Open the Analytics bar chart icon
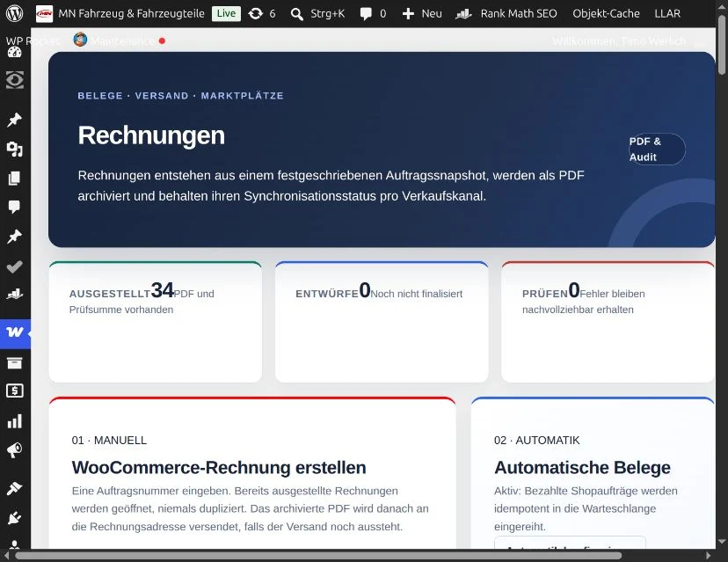This screenshot has height=562, width=728. coord(14,420)
